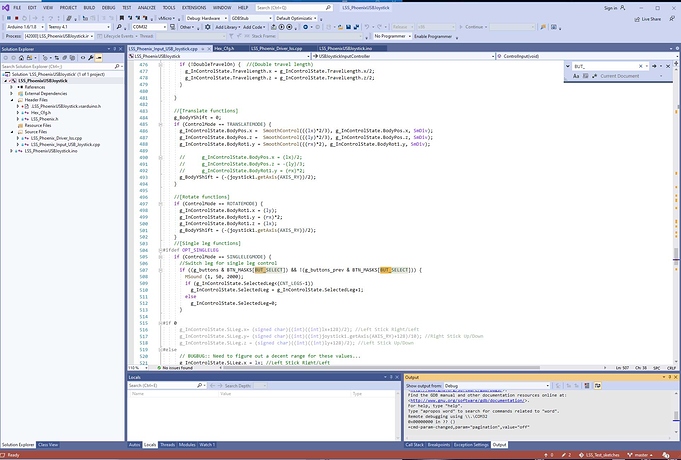This screenshot has height=460, width=681.
Task: Click the Home icon in Solution Explorer
Action: point(21,58)
